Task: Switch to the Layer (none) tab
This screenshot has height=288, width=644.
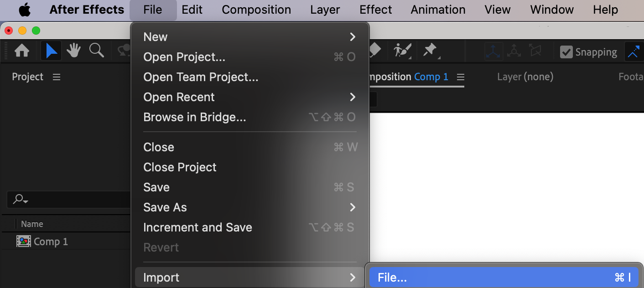Action: pos(525,77)
